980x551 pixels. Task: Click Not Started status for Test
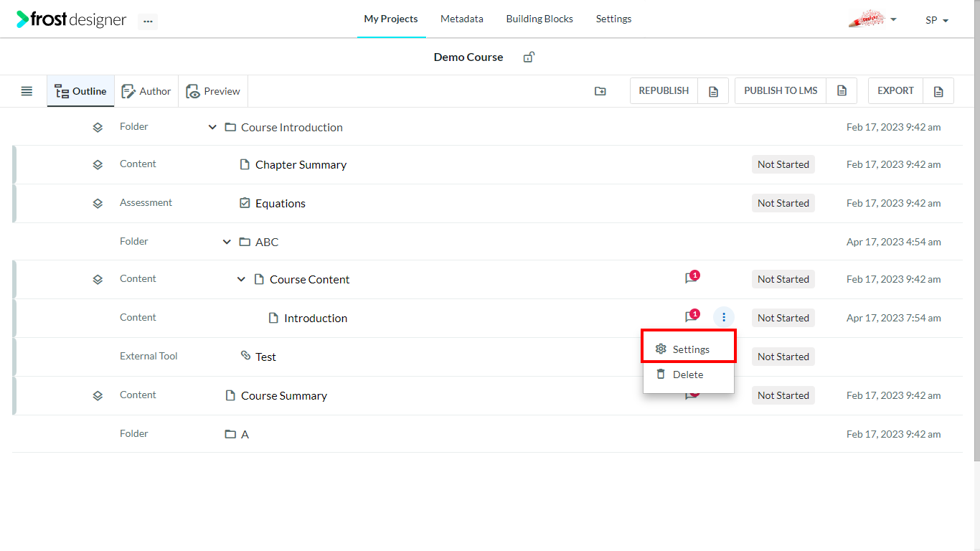783,357
